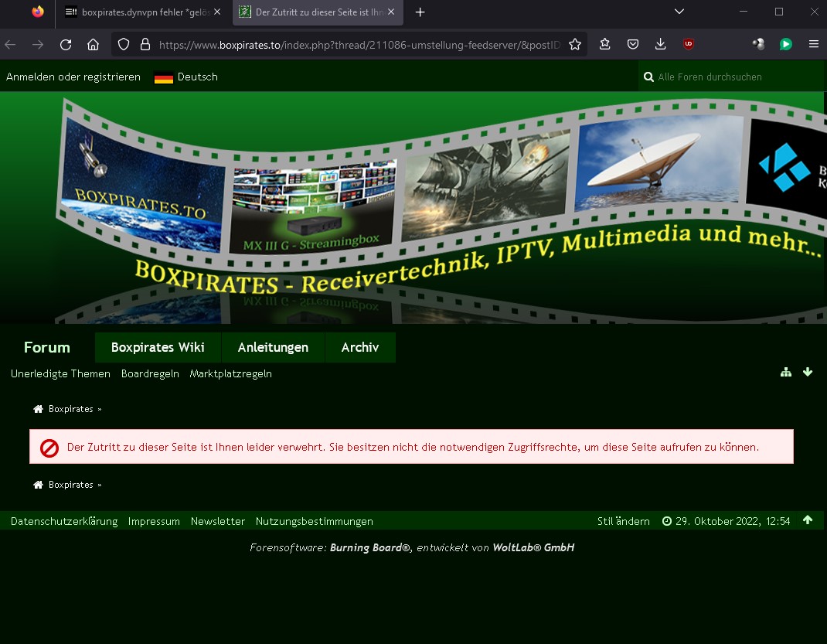Jump to page bottom with down arrow

coord(808,373)
